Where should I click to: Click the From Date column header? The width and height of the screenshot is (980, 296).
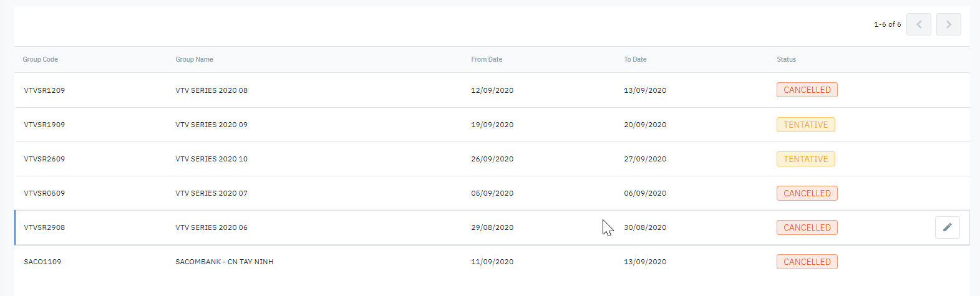click(x=487, y=59)
